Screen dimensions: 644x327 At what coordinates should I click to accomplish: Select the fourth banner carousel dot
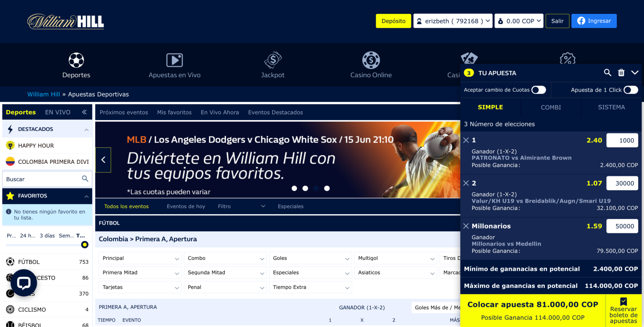point(327,188)
